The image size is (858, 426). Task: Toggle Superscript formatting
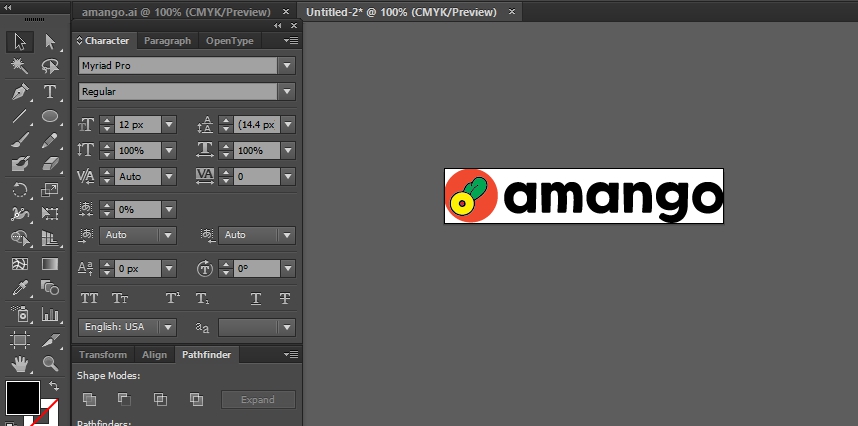pos(173,299)
